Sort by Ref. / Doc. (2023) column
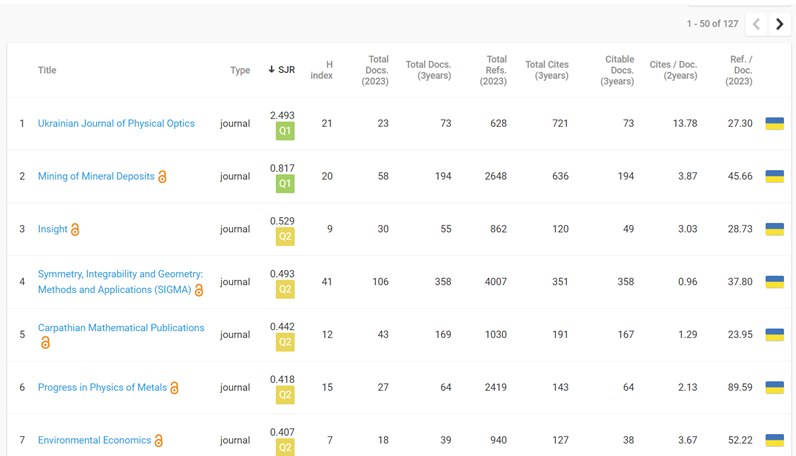 coord(739,70)
